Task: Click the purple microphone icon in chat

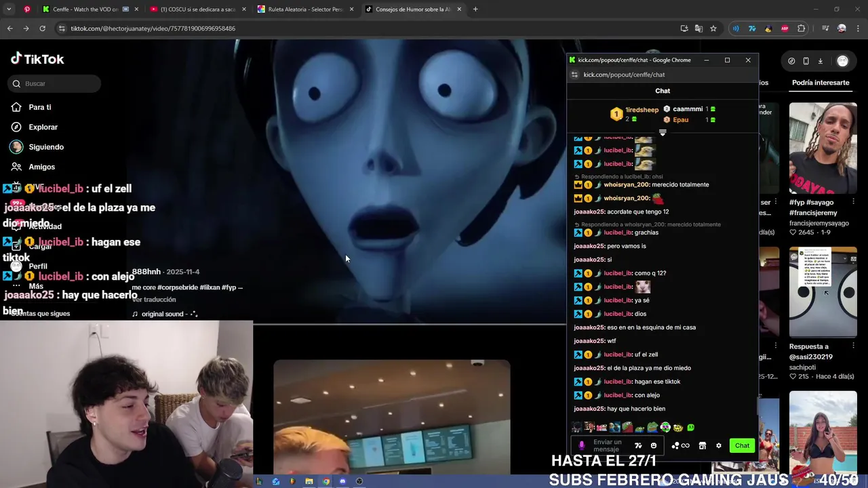Action: [581, 445]
